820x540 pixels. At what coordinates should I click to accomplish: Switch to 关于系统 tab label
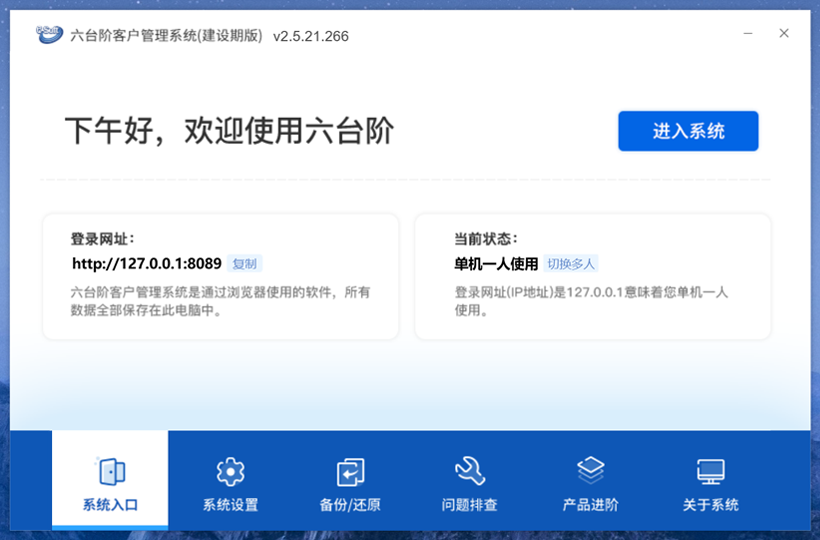pyautogui.click(x=710, y=504)
